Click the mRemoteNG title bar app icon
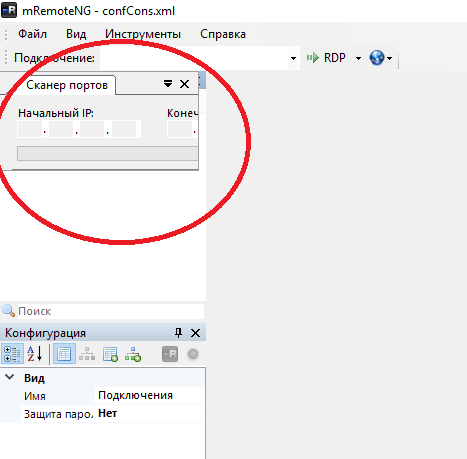 pyautogui.click(x=9, y=10)
